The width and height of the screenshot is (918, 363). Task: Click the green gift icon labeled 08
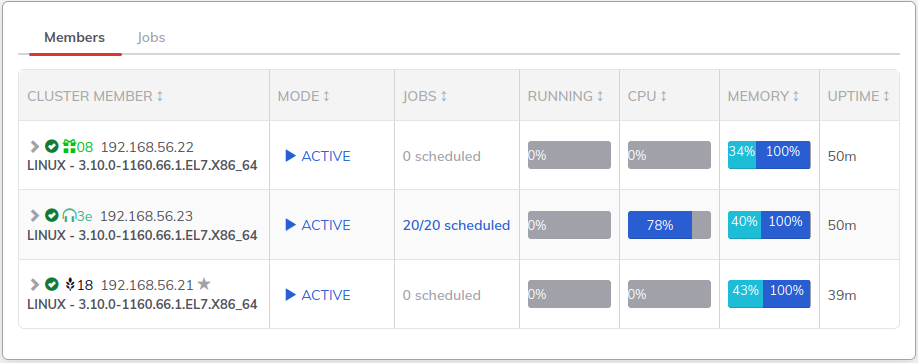70,146
